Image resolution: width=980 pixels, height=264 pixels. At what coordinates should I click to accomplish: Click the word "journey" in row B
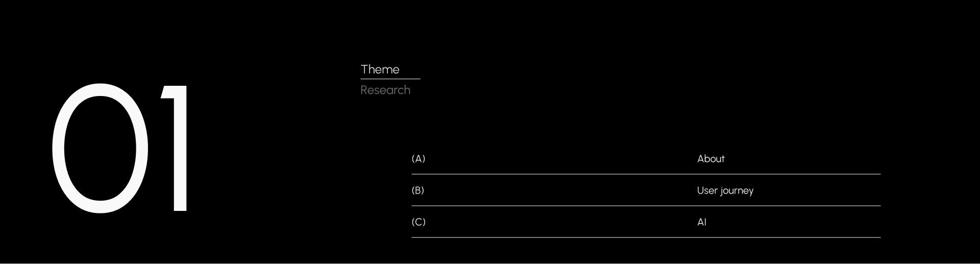(738, 191)
